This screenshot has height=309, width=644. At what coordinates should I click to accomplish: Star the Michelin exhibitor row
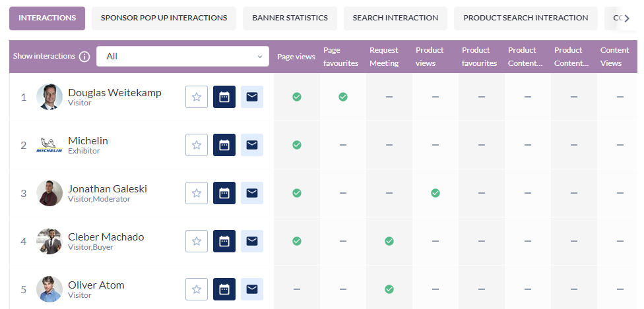pos(196,145)
